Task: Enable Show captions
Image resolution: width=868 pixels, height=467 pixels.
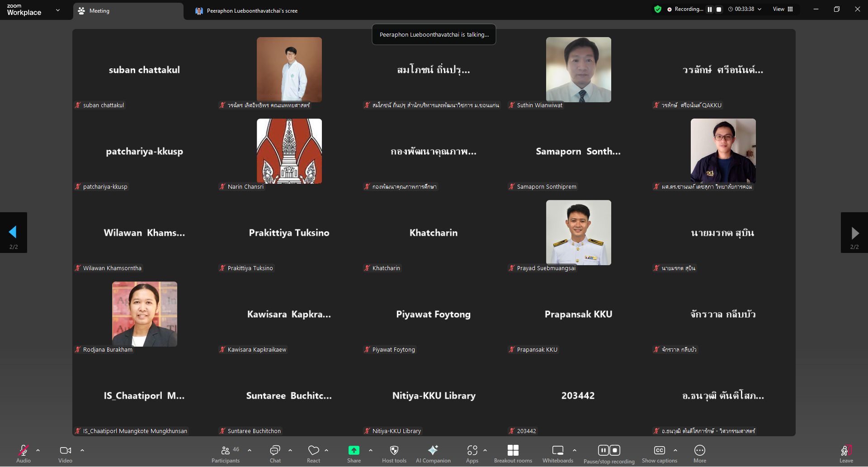Action: tap(659, 454)
